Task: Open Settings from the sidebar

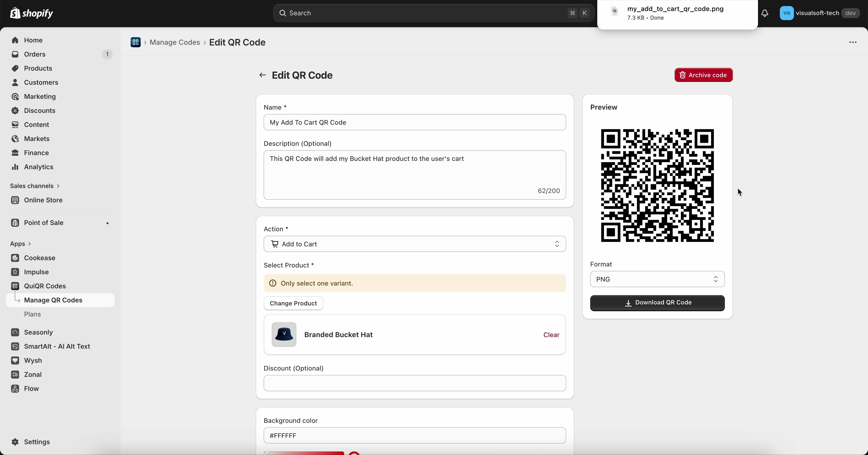Action: pos(37,442)
